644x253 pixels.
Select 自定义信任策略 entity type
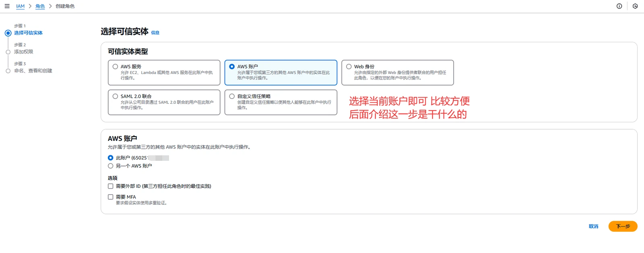(x=281, y=102)
